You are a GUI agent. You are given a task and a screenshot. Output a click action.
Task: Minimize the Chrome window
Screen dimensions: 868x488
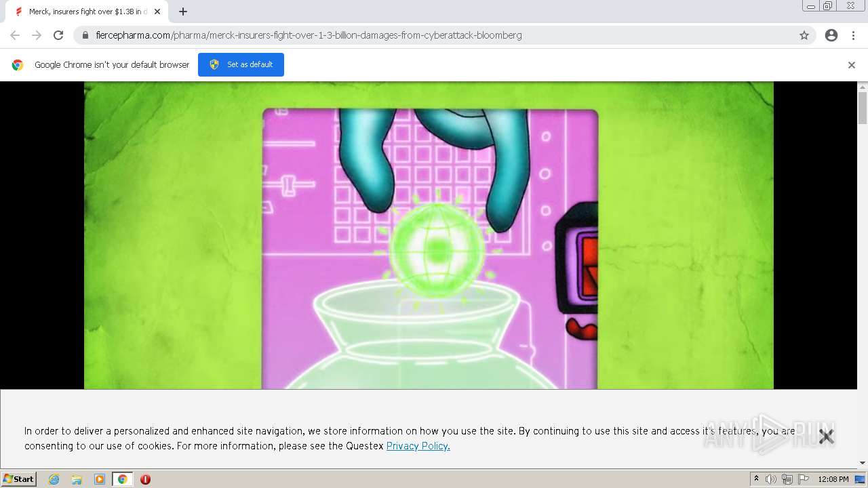click(x=811, y=6)
